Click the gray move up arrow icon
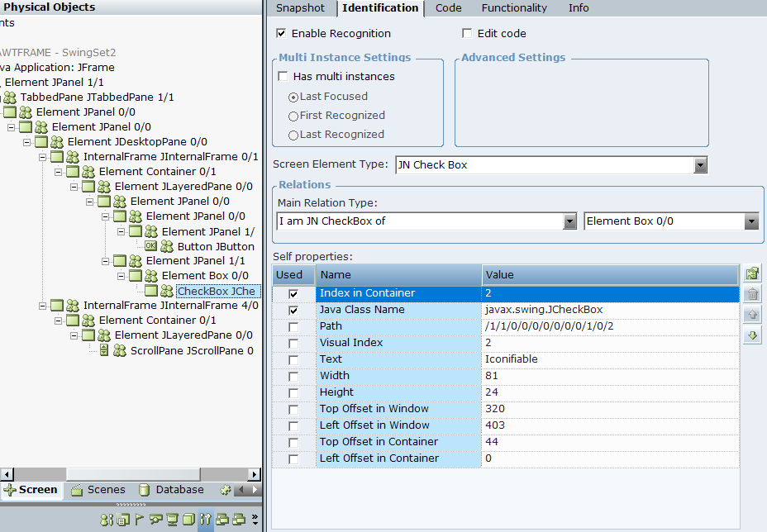 [x=752, y=315]
